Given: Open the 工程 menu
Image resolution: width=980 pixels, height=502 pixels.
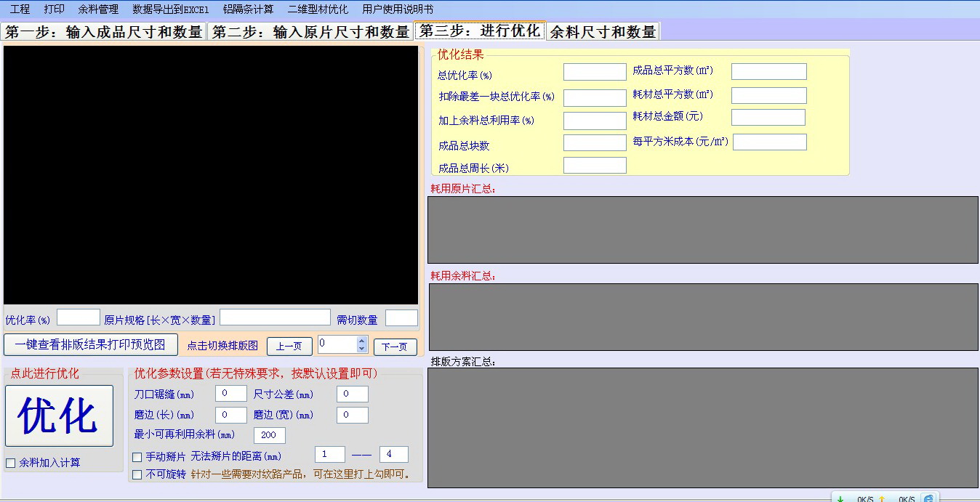Looking at the screenshot, I should coord(20,9).
